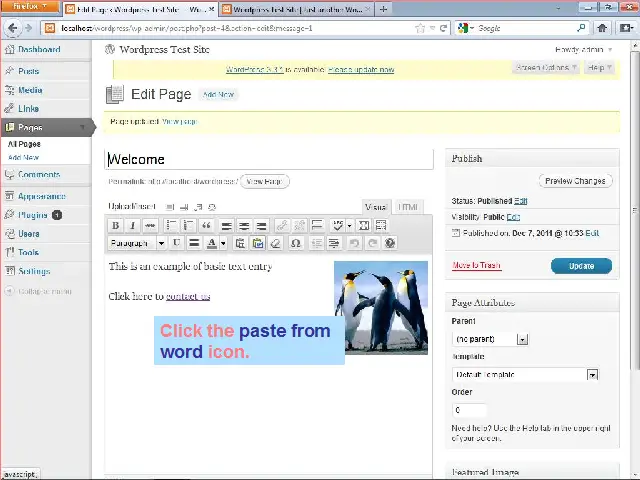Align text right
640x480 pixels.
click(261, 225)
